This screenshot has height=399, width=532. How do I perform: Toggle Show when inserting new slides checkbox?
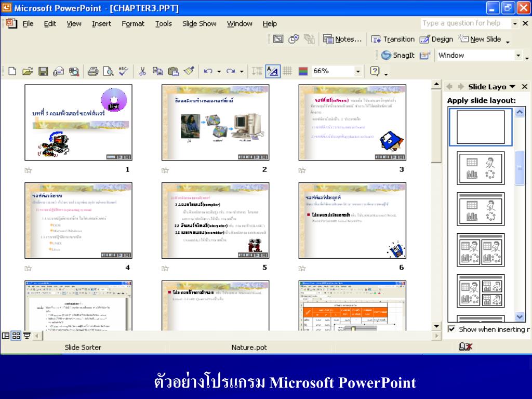(451, 329)
